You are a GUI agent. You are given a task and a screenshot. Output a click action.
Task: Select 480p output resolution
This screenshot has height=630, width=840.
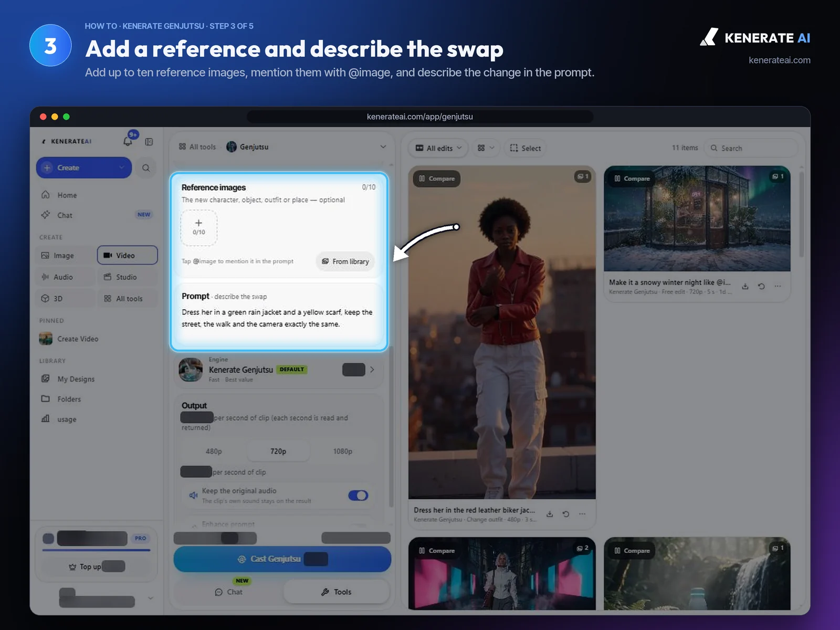pos(214,451)
